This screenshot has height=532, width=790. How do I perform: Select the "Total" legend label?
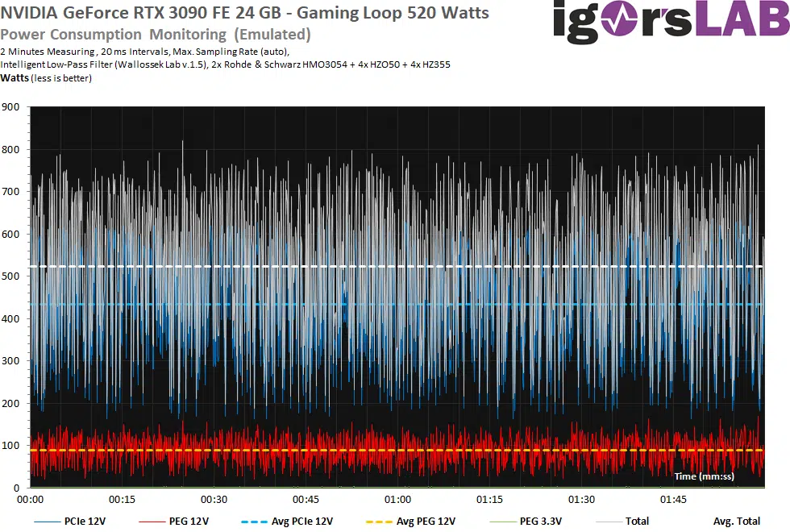point(637,522)
